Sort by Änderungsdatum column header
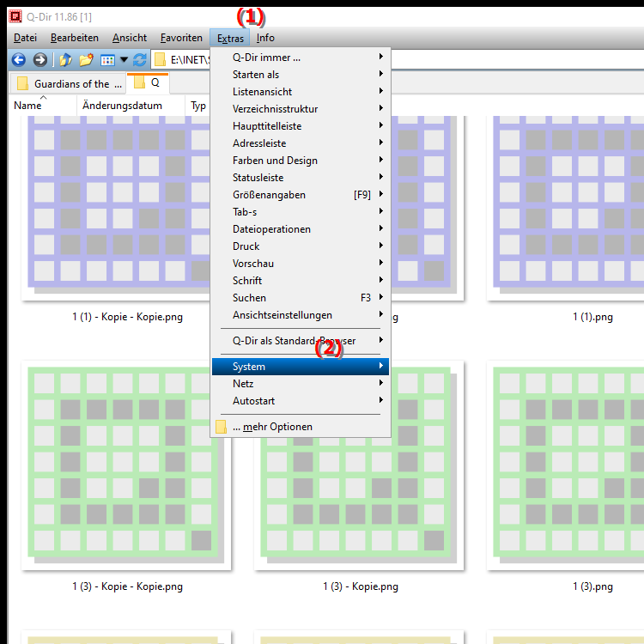Viewport: 644px width, 644px height. 131,106
